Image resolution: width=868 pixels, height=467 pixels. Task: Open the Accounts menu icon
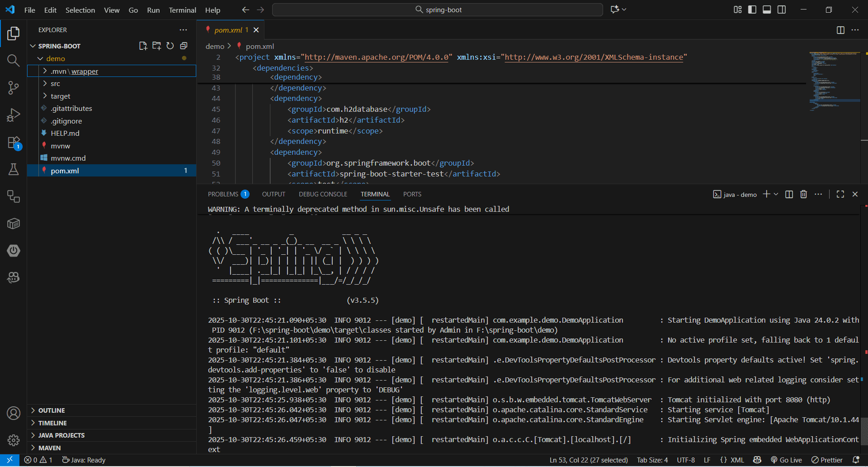[x=14, y=413]
